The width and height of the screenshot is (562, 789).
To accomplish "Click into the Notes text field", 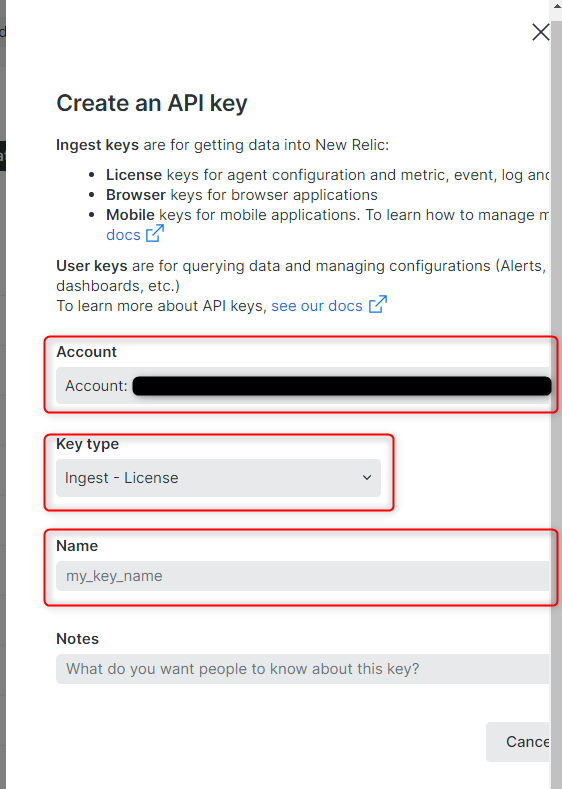I will [304, 669].
